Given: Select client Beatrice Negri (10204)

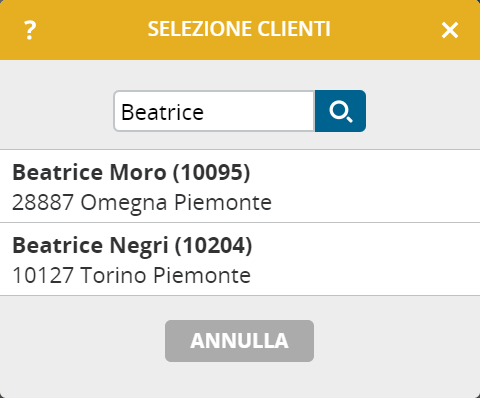Looking at the screenshot, I should pyautogui.click(x=240, y=259).
